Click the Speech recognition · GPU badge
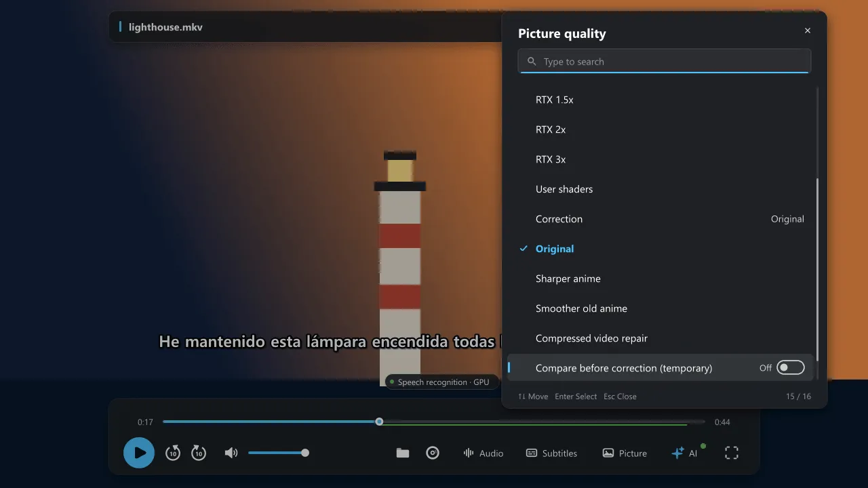 point(441,382)
